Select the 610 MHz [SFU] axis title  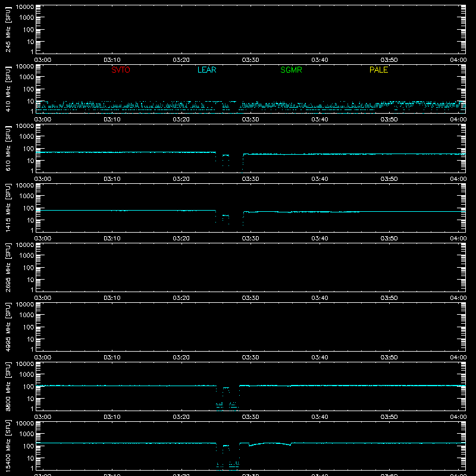8,148
